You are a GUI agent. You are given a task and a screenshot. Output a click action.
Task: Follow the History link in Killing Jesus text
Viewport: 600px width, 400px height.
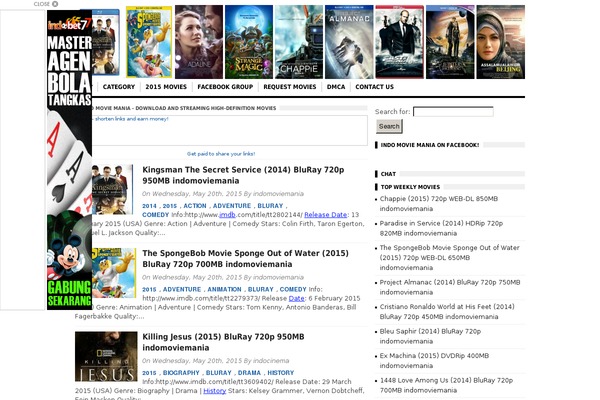pyautogui.click(x=215, y=391)
